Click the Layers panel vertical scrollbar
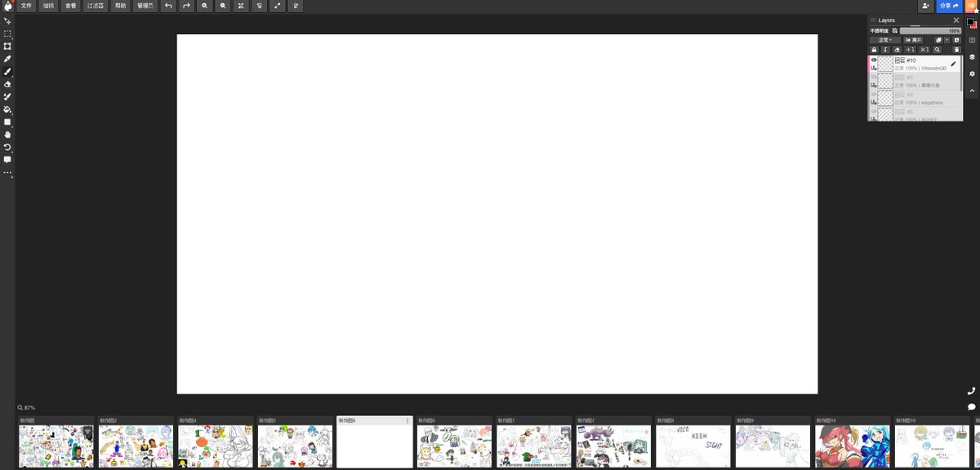 pos(961,73)
